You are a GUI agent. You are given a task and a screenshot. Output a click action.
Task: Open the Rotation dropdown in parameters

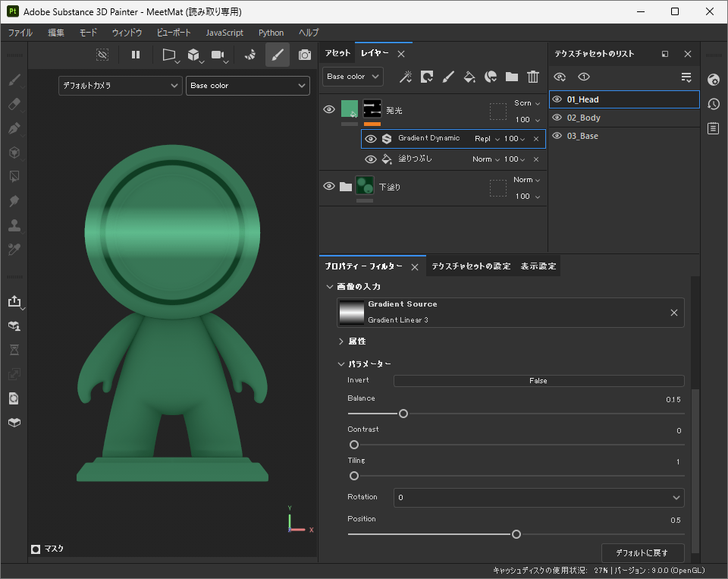click(x=538, y=498)
